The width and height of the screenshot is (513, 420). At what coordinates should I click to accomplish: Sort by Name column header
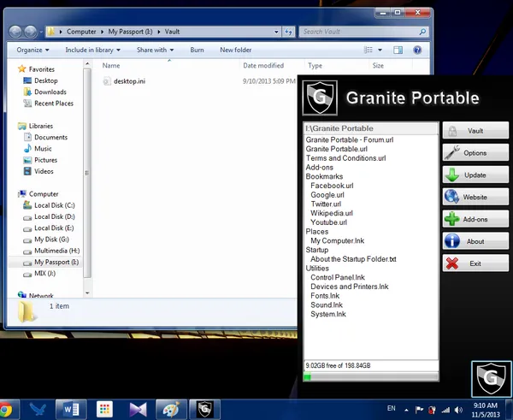click(x=111, y=66)
